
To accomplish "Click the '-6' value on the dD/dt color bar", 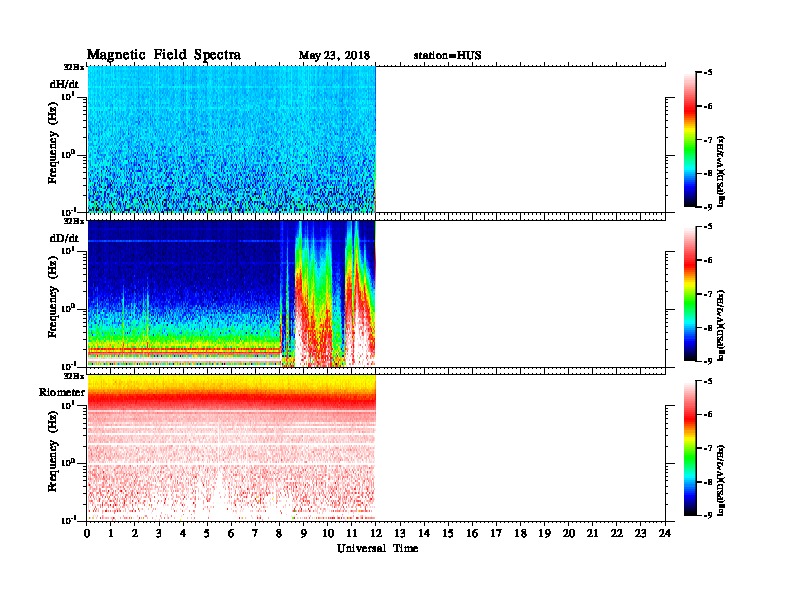I will tap(708, 261).
